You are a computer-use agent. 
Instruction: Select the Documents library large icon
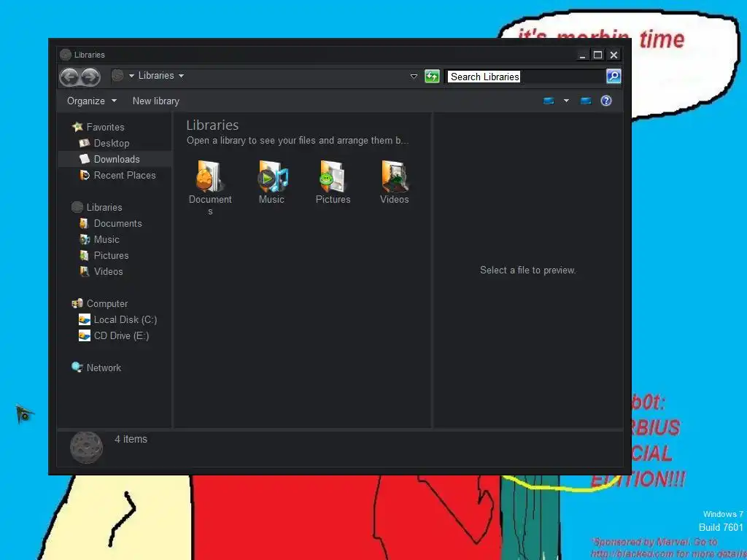tap(209, 176)
